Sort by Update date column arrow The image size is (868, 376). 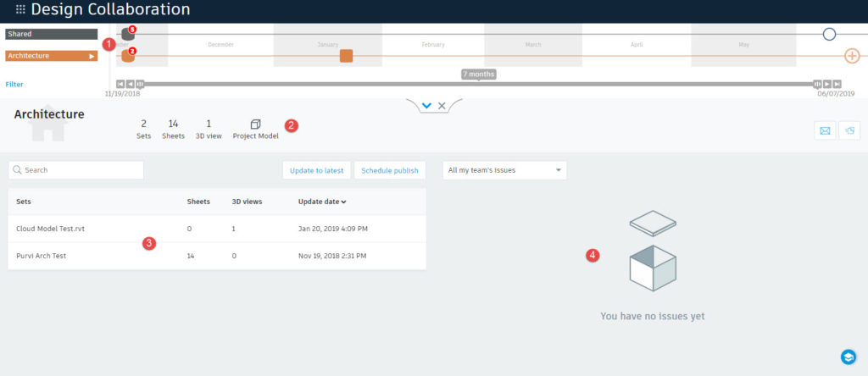[x=342, y=202]
